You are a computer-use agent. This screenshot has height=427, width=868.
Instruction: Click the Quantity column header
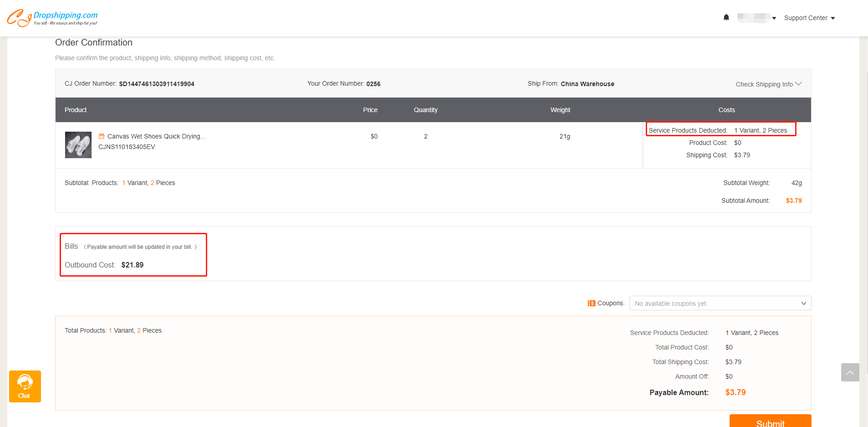(425, 110)
